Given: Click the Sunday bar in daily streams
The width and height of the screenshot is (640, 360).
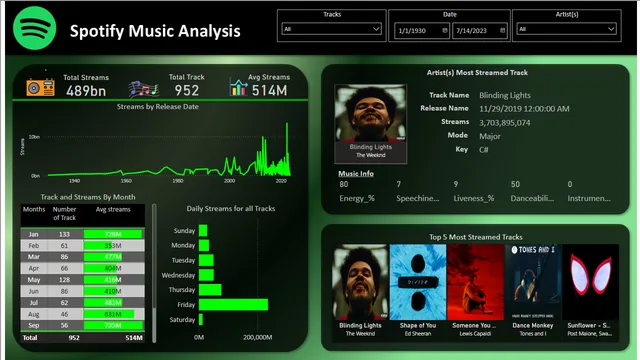Looking at the screenshot, I should coord(203,231).
